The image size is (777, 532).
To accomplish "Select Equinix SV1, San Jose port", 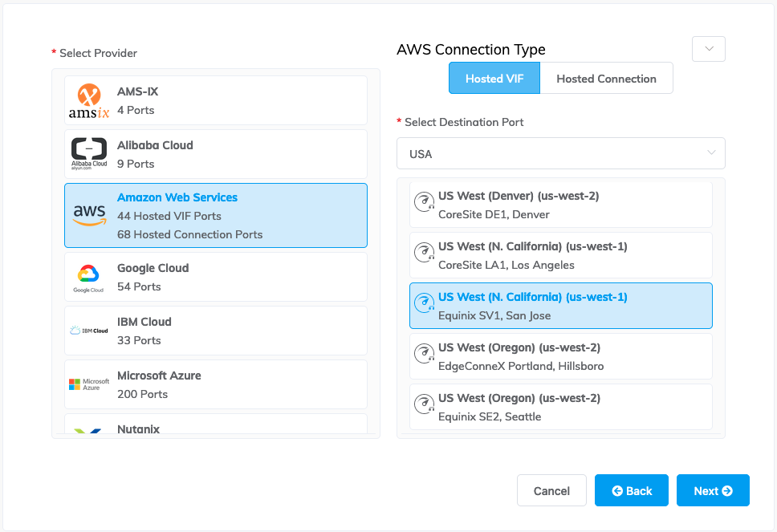I will point(560,306).
